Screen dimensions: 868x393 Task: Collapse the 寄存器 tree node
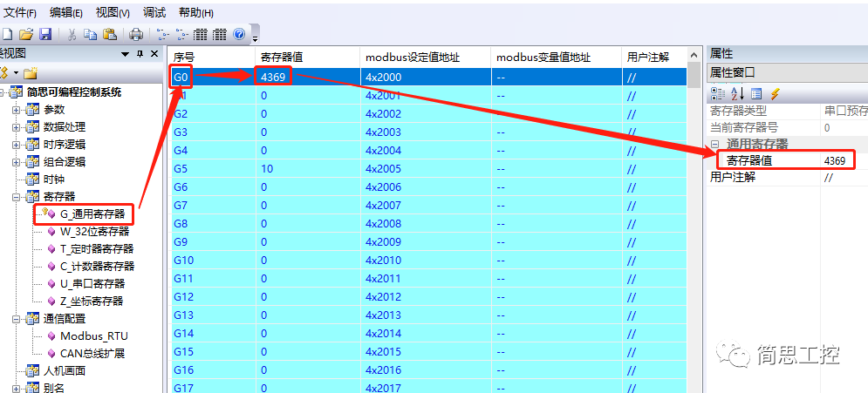tap(16, 197)
